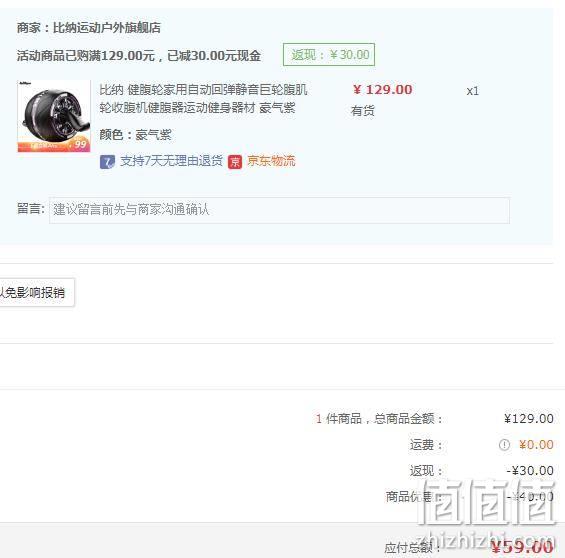Click the 比纳运动户外旗舰店 merchant name

(107, 28)
